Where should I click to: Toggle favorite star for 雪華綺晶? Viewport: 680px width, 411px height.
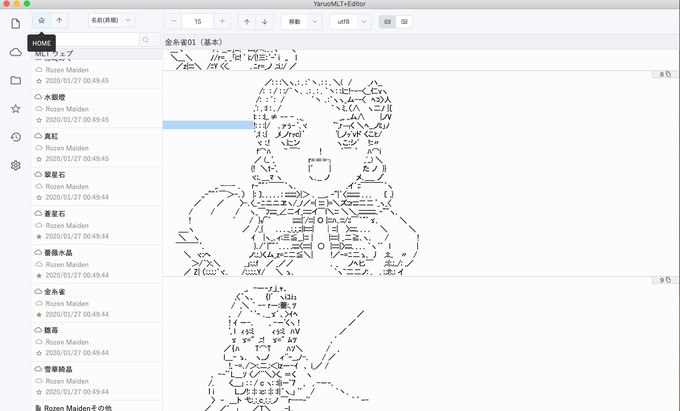click(39, 392)
